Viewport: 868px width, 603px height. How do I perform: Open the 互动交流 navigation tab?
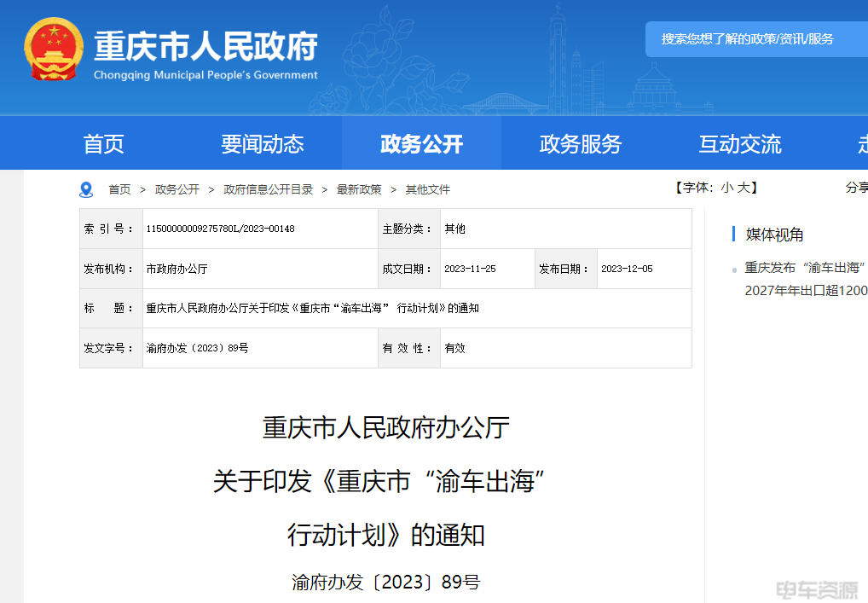[739, 144]
